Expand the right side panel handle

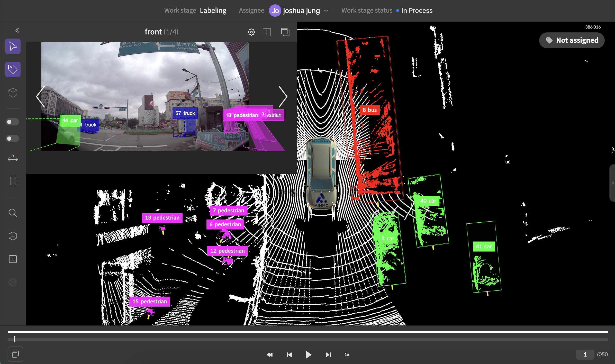point(612,183)
